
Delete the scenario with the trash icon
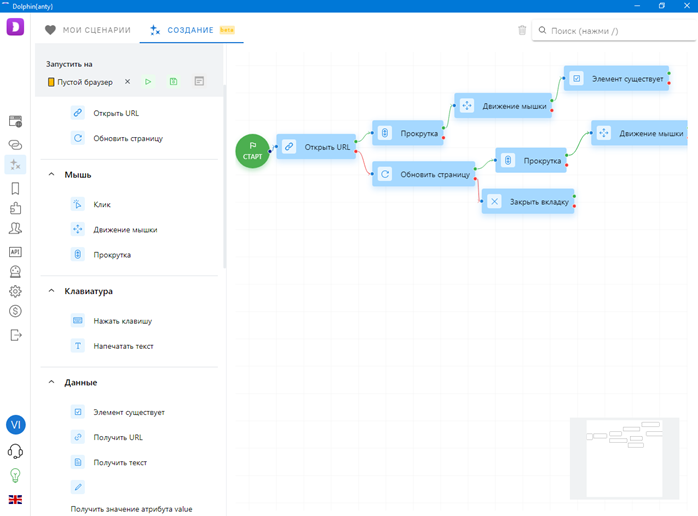522,30
